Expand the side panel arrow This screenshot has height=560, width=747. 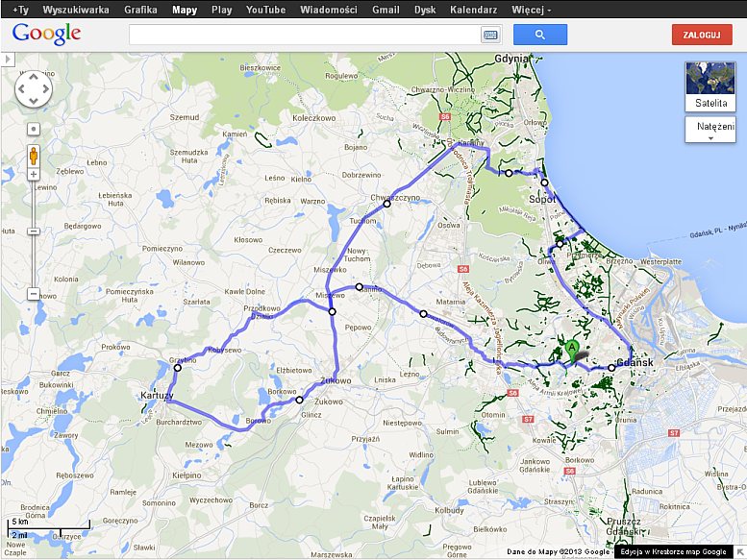pyautogui.click(x=8, y=60)
